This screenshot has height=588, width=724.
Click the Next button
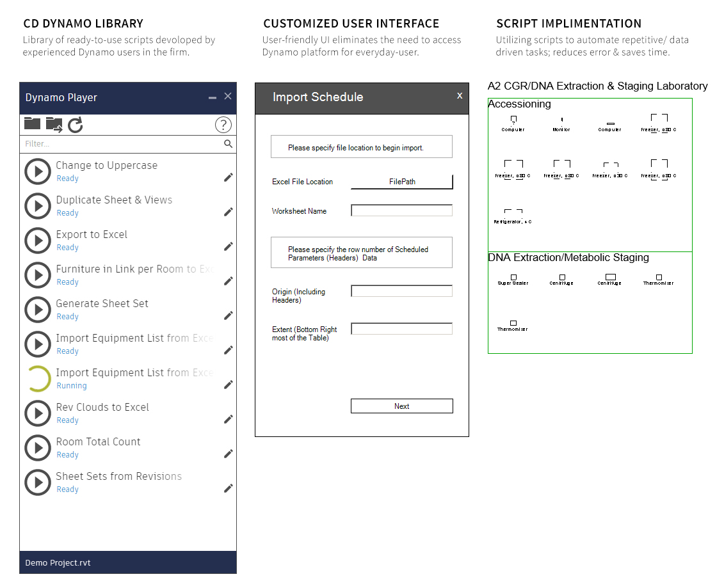(402, 406)
